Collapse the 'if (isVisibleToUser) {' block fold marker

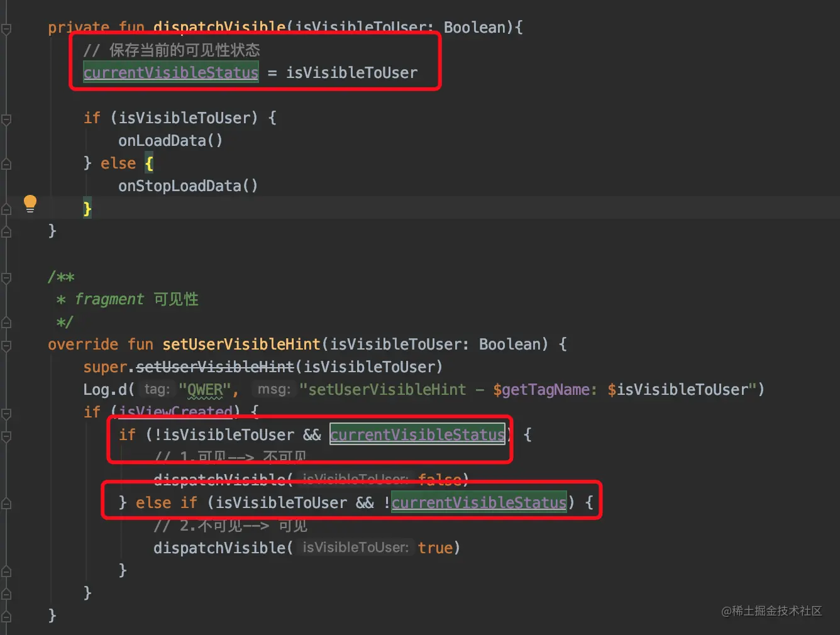tap(6, 119)
